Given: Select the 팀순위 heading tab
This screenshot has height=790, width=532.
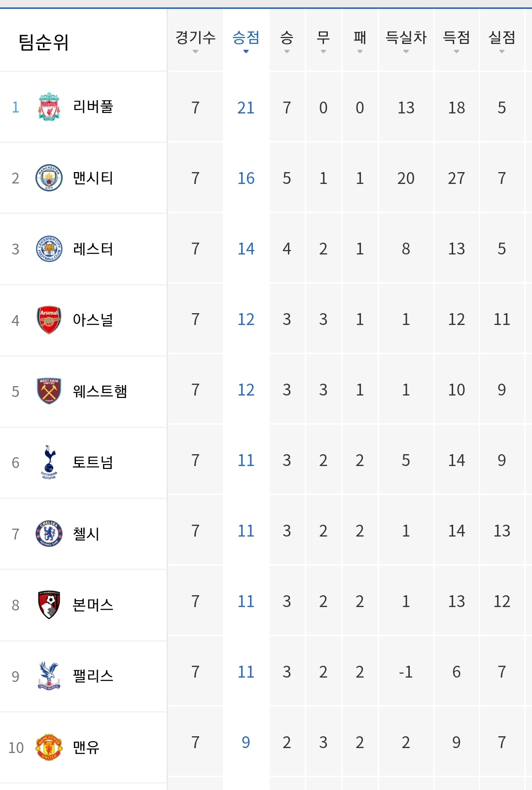Looking at the screenshot, I should pyautogui.click(x=43, y=42).
